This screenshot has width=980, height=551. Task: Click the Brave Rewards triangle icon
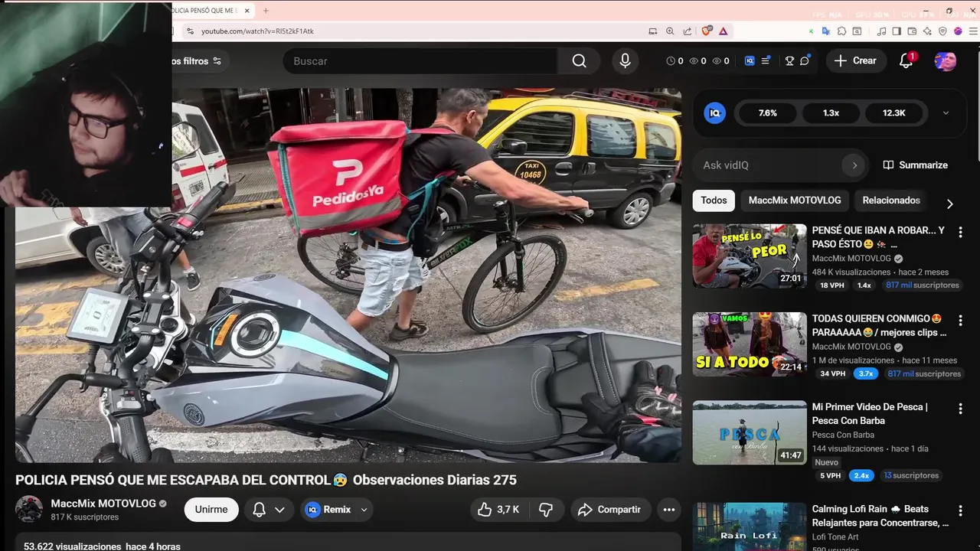(x=723, y=31)
